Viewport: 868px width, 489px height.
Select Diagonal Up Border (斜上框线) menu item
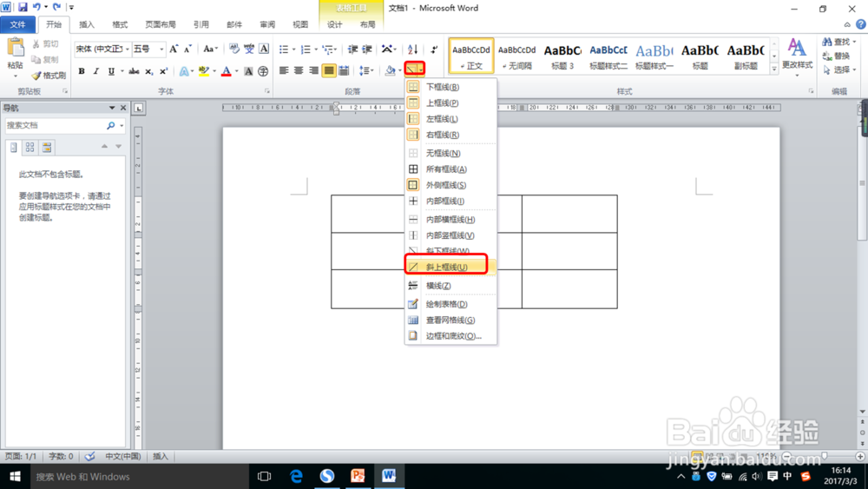click(x=450, y=267)
